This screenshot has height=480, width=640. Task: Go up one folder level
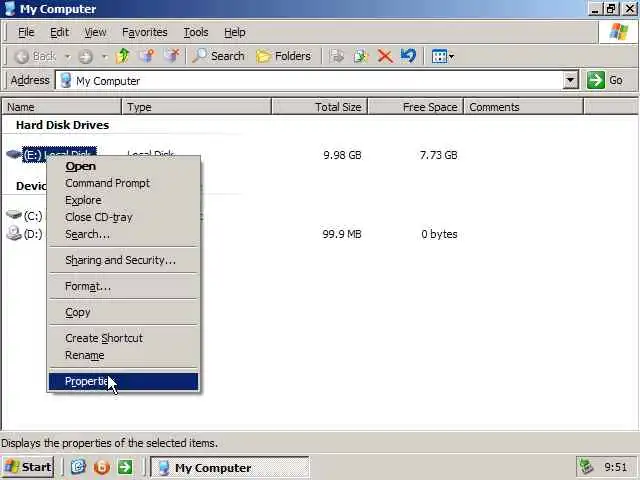point(122,56)
